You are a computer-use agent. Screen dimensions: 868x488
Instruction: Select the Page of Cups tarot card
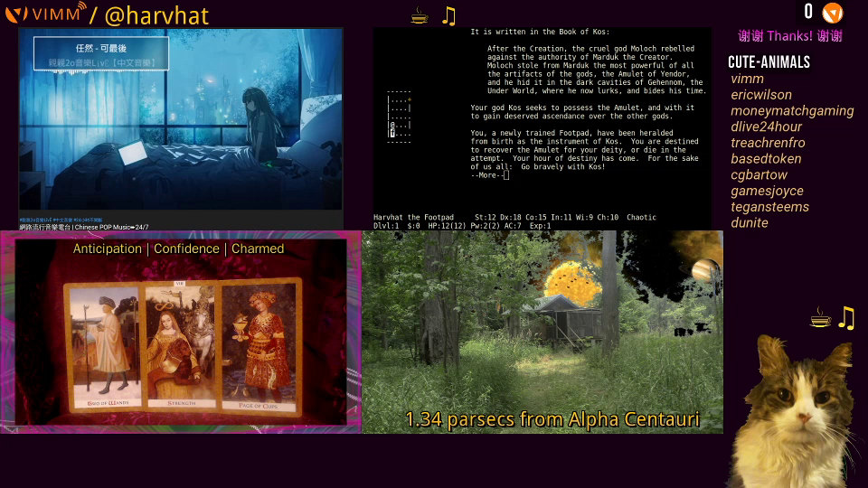260,345
